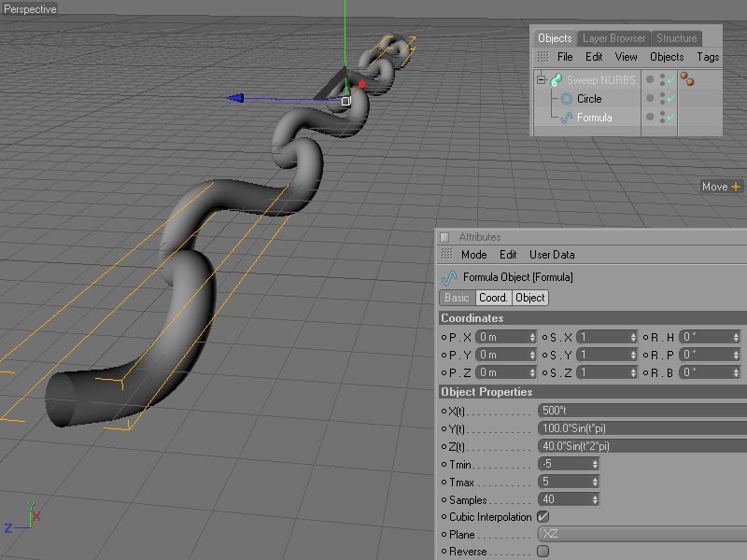Click the Samples value stepper arrows
Viewport: 747px width, 560px height.
coord(594,499)
